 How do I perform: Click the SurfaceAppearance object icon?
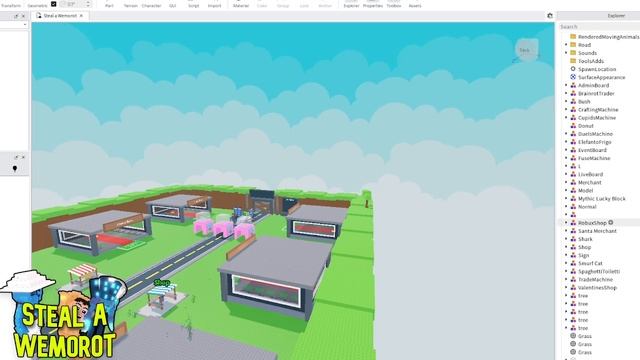[573, 77]
